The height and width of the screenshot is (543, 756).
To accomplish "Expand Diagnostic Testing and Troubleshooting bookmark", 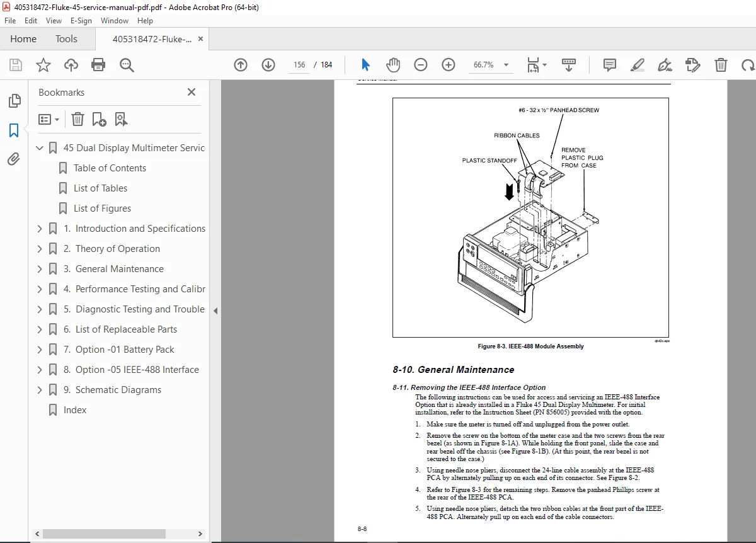I will (40, 309).
